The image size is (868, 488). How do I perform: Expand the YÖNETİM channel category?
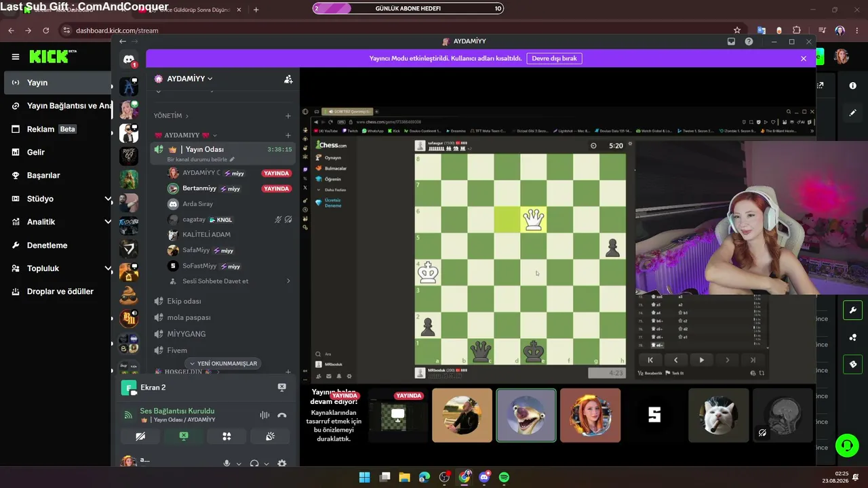click(x=171, y=116)
